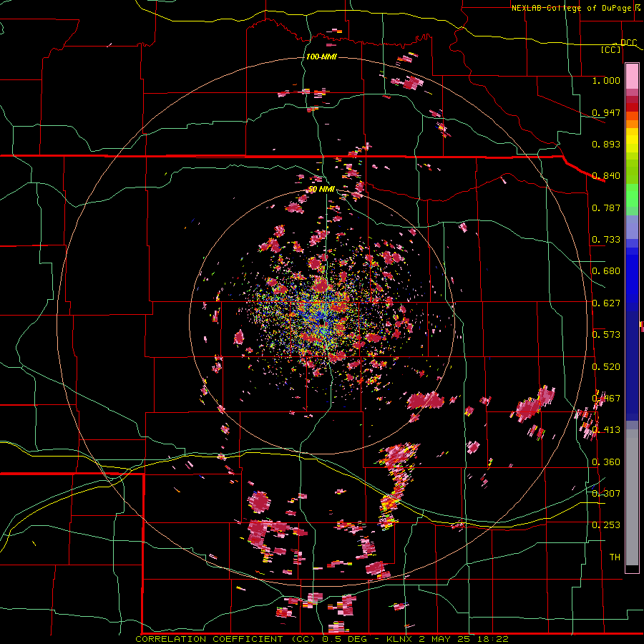Click the 0.947 scale value
Image resolution: width=644 pixels, height=644 pixels.
click(x=606, y=112)
